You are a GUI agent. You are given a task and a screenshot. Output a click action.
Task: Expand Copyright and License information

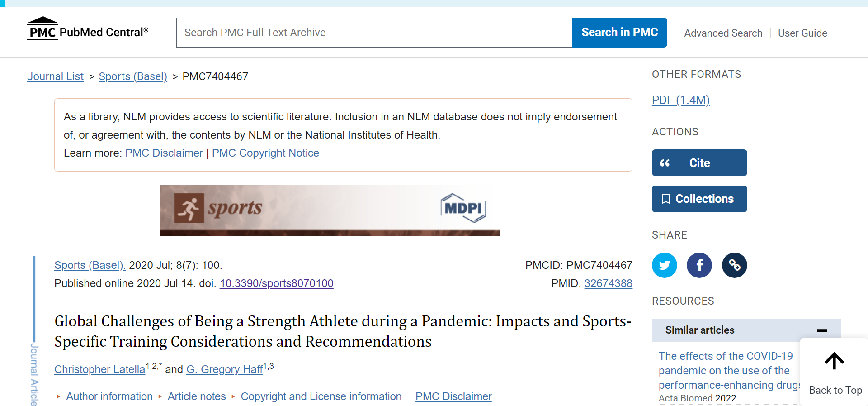tap(321, 396)
